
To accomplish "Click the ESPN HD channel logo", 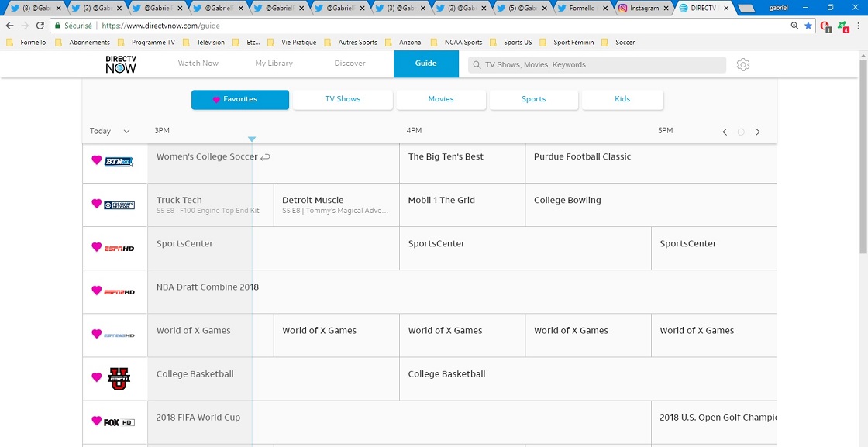I will pos(119,249).
